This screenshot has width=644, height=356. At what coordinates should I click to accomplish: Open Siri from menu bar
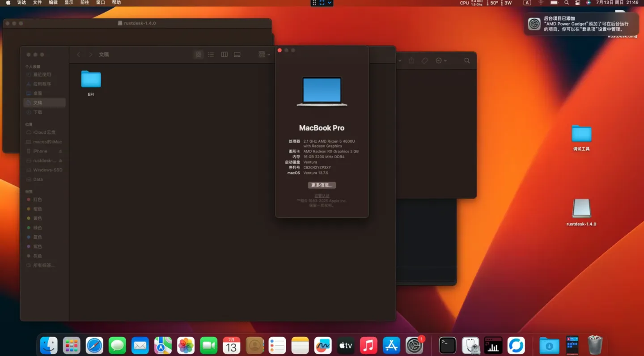pos(588,3)
